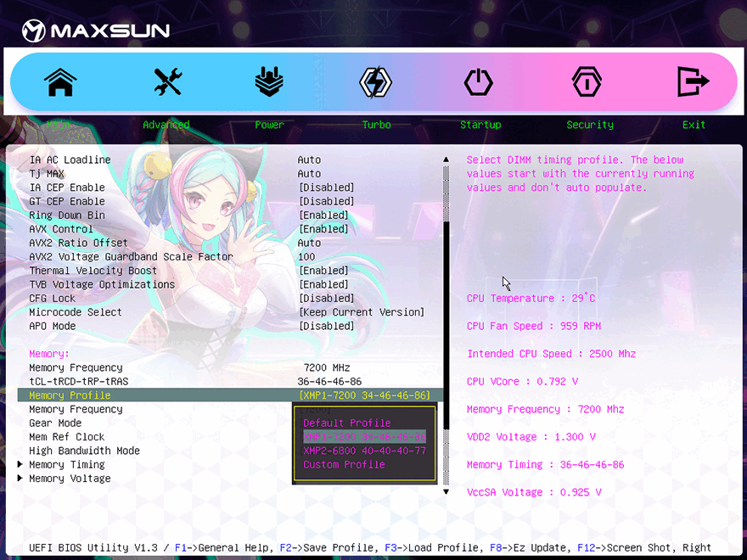
Task: Choose Default Profile in the popup
Action: 347,423
